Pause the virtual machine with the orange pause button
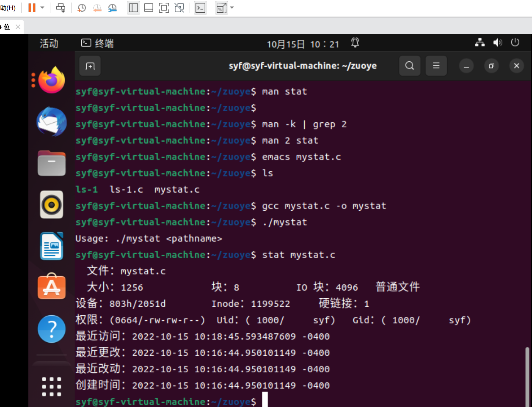The image size is (532, 407). pyautogui.click(x=32, y=8)
